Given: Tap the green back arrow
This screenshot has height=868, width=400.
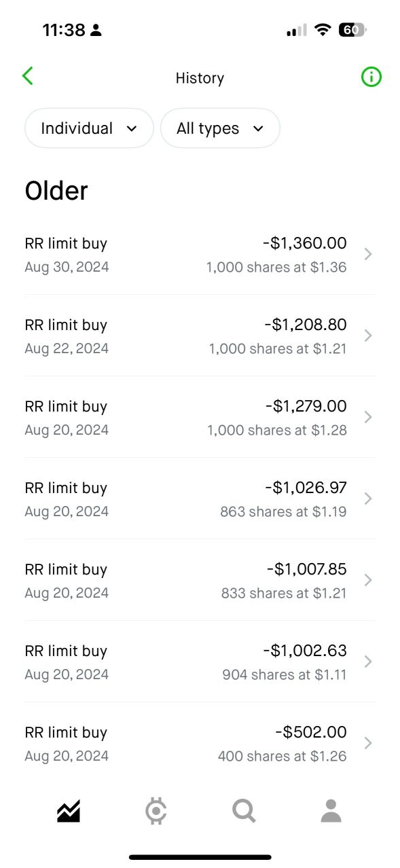Looking at the screenshot, I should tap(28, 76).
